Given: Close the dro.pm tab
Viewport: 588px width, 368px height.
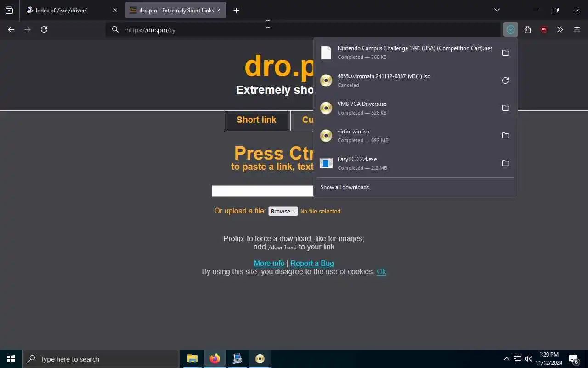Looking at the screenshot, I should 219,10.
